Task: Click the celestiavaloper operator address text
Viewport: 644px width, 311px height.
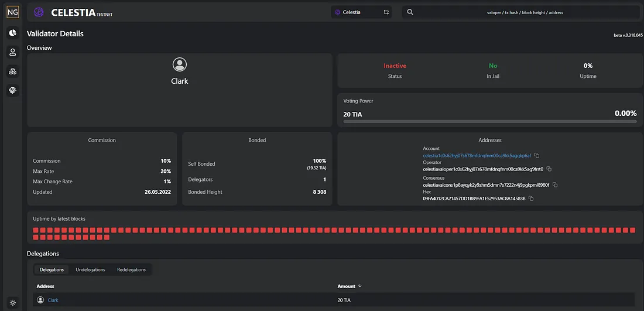Action: 483,169
